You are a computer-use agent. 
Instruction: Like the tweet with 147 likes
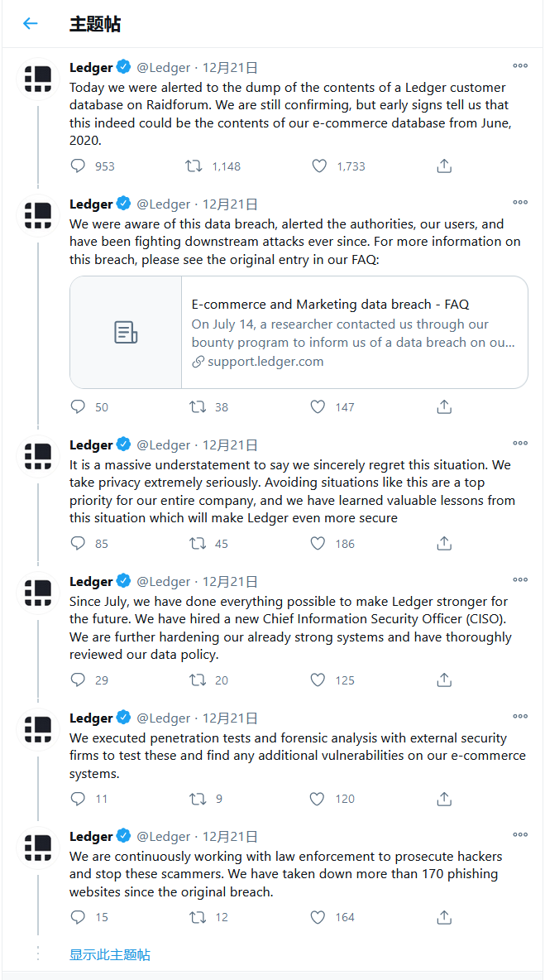pos(318,407)
